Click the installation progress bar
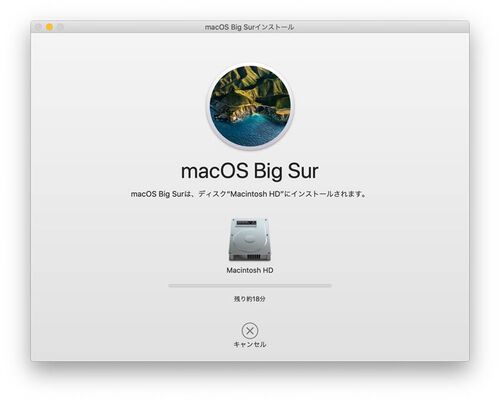 tap(250, 286)
